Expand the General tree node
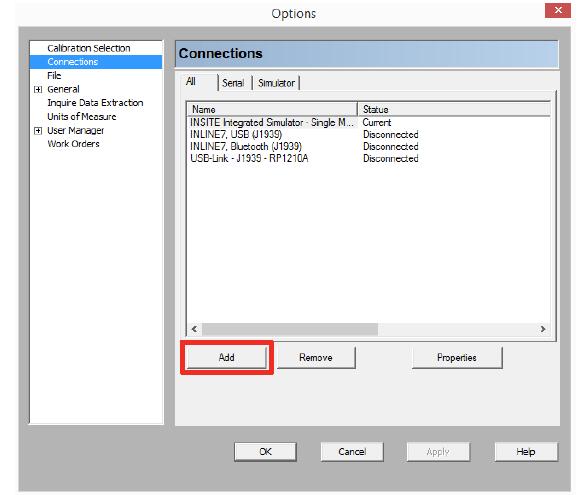The width and height of the screenshot is (585, 495). click(x=38, y=89)
